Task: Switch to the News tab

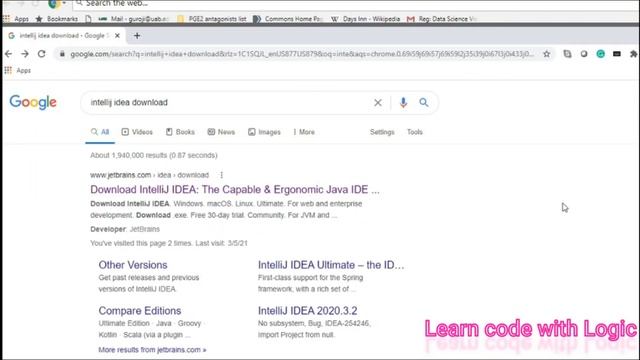Action: (221, 132)
